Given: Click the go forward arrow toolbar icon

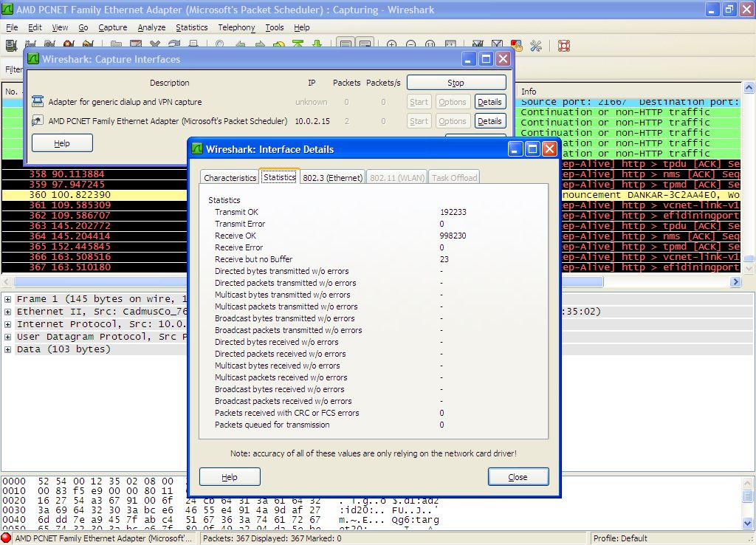Looking at the screenshot, I should tap(259, 45).
